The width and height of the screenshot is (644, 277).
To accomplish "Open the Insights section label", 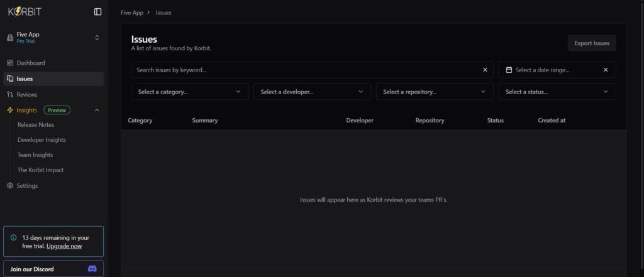I will [26, 110].
